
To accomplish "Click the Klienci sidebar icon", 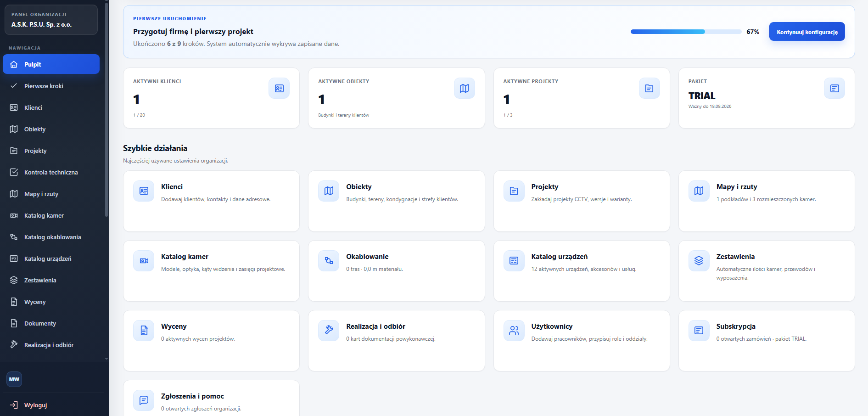I will [x=14, y=107].
